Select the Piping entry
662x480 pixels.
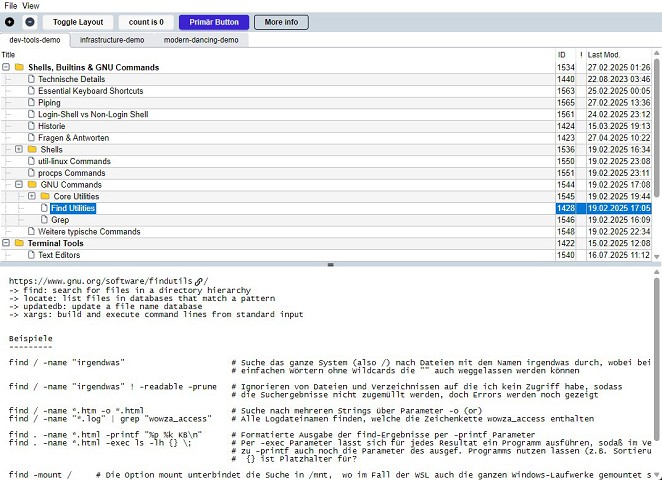49,103
